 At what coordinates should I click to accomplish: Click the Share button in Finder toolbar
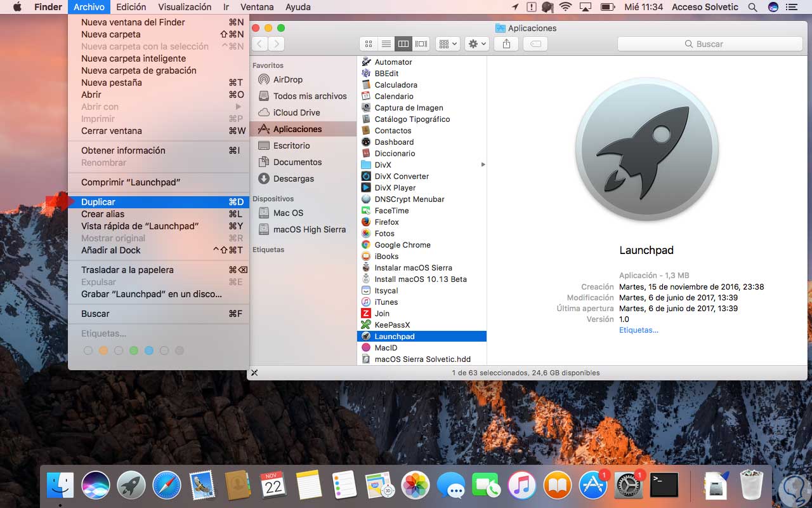pos(506,44)
